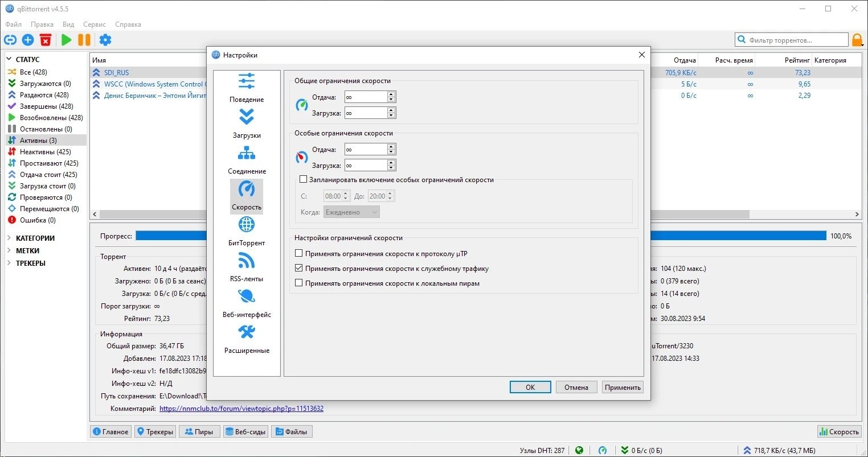Click the add torrent link toolbar icon

tap(10, 40)
